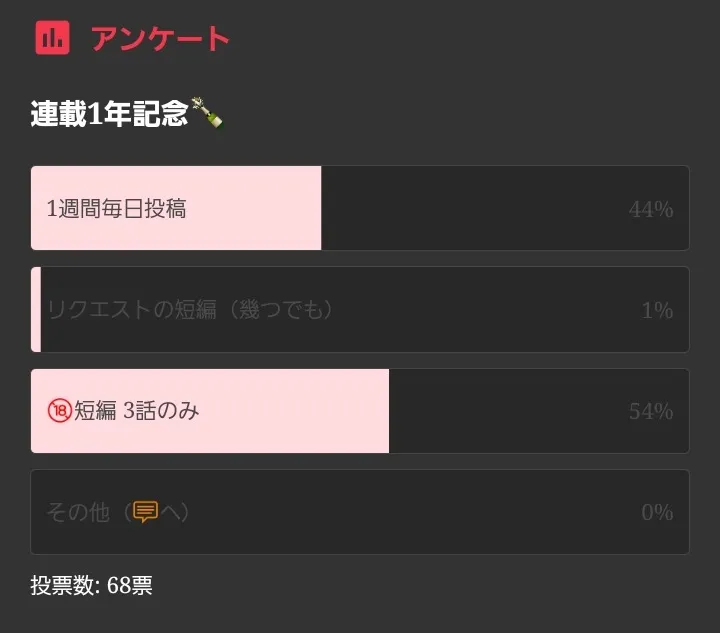Click the red poll bar-chart icon
The height and width of the screenshot is (633, 720).
52,38
